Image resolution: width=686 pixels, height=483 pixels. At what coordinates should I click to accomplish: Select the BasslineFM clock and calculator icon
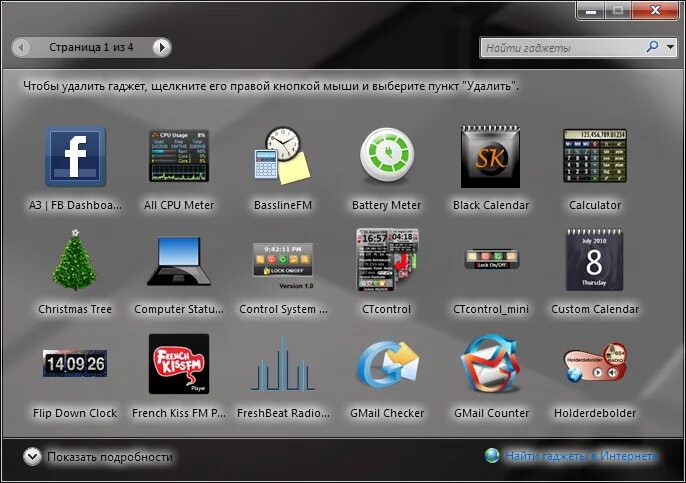point(283,155)
